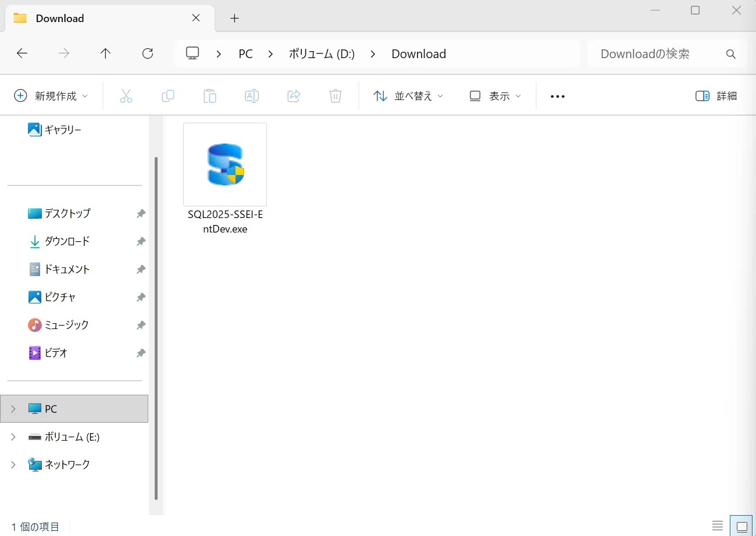Unpin ビデオ using its pin icon
The width and height of the screenshot is (756, 536).
(141, 353)
